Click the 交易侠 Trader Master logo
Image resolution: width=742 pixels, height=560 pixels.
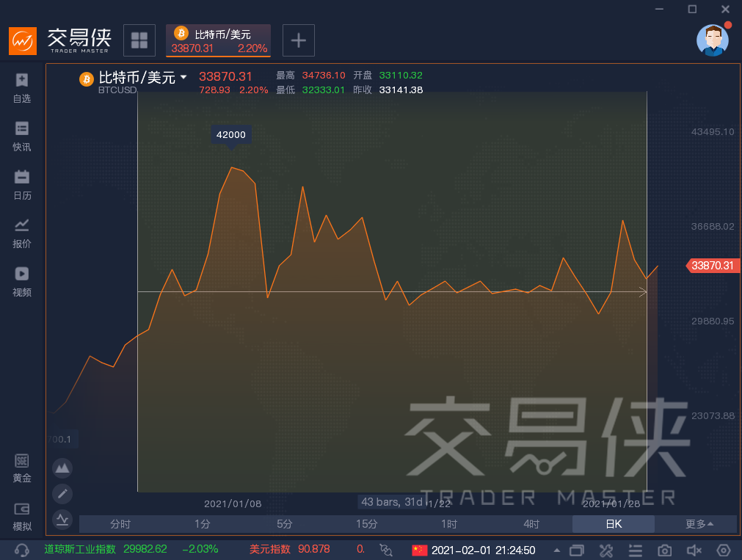(60, 40)
